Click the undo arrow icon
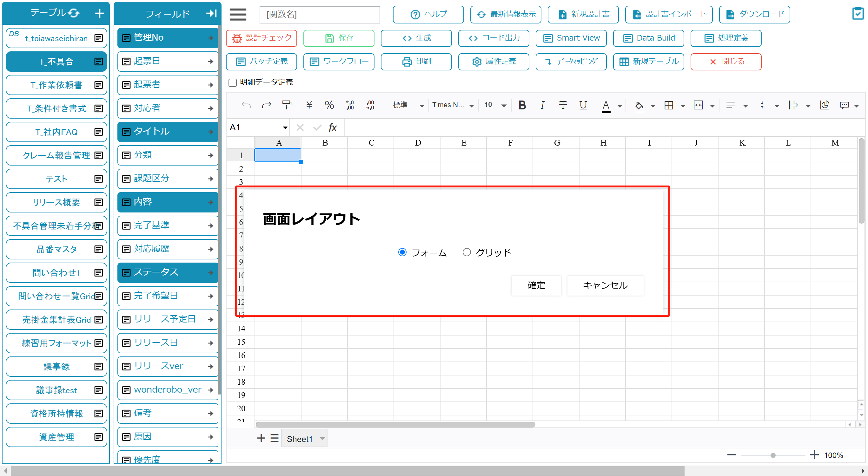The width and height of the screenshot is (868, 476). 246,105
